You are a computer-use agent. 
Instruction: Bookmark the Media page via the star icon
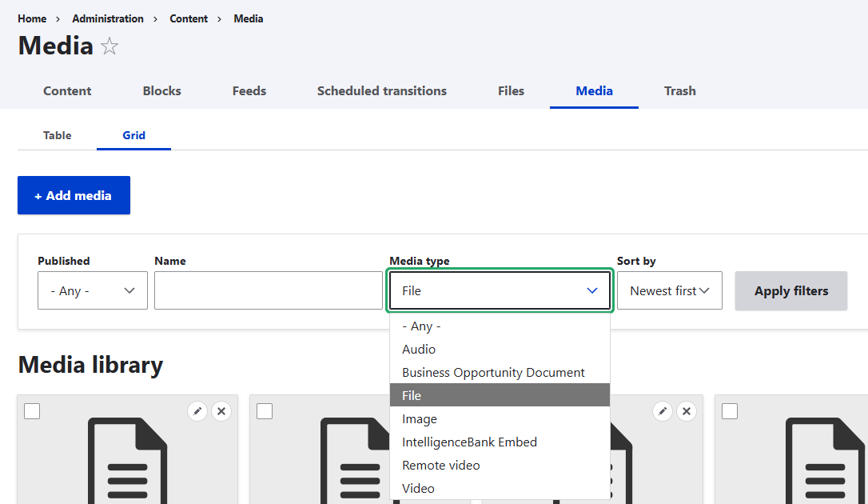(x=109, y=46)
